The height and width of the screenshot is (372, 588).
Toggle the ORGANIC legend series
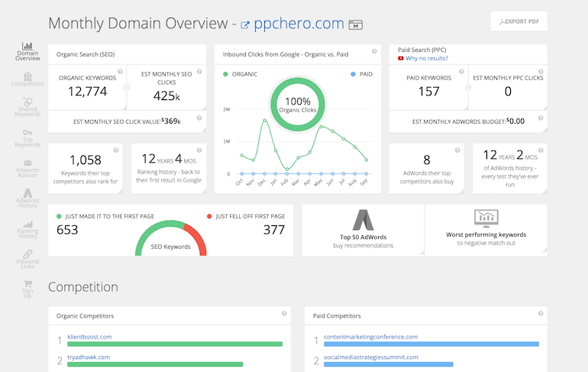(241, 74)
